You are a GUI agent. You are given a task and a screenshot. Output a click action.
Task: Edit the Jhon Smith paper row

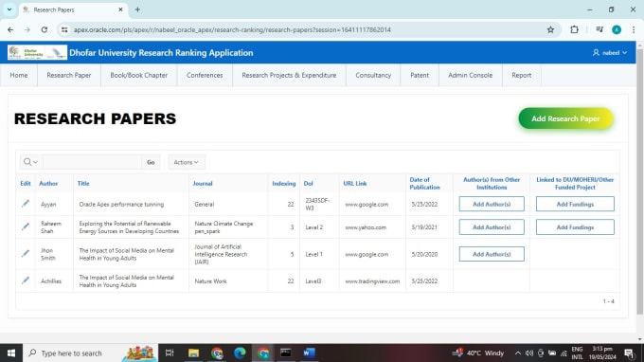[x=26, y=254]
